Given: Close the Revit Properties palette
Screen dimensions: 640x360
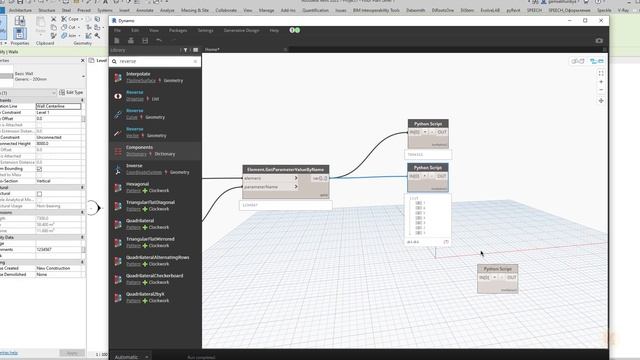Looking at the screenshot, I should pos(82,60).
